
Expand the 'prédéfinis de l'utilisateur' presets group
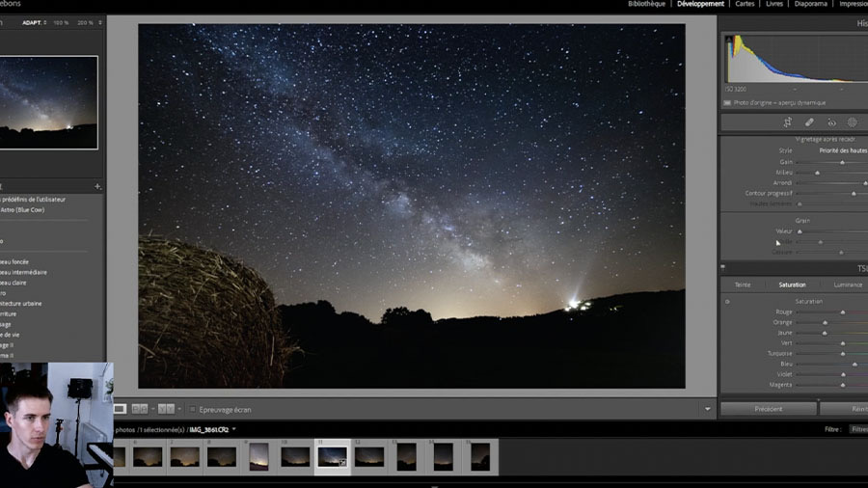click(33, 200)
